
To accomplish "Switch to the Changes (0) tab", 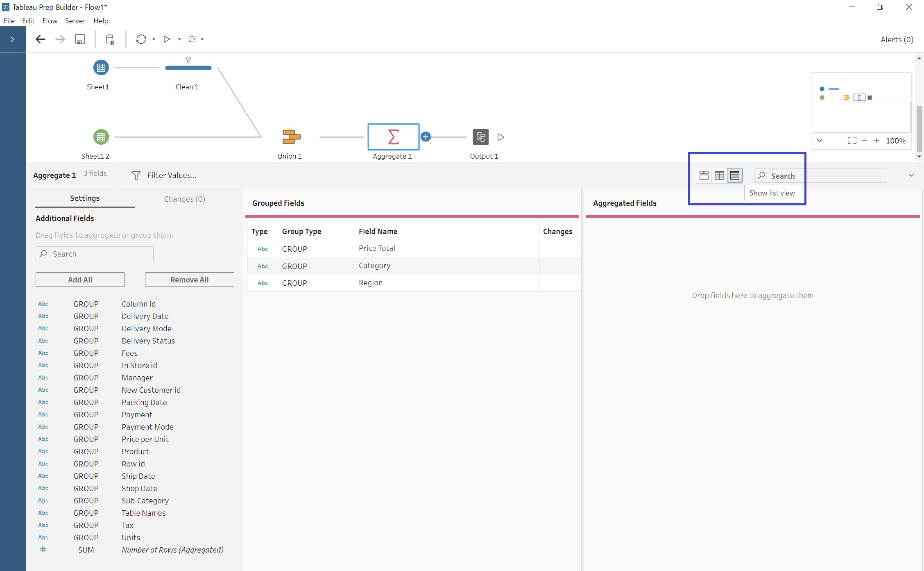I will pyautogui.click(x=184, y=199).
